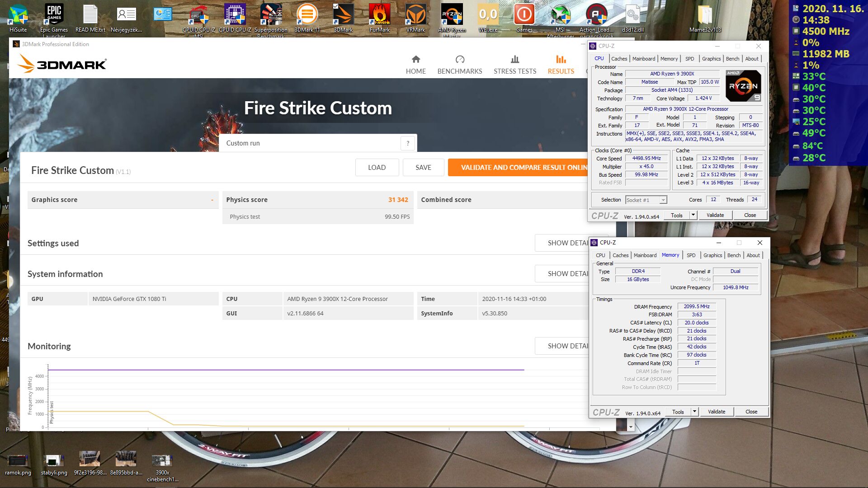Switch to Bench tab in upper CPU-Z

click(732, 59)
